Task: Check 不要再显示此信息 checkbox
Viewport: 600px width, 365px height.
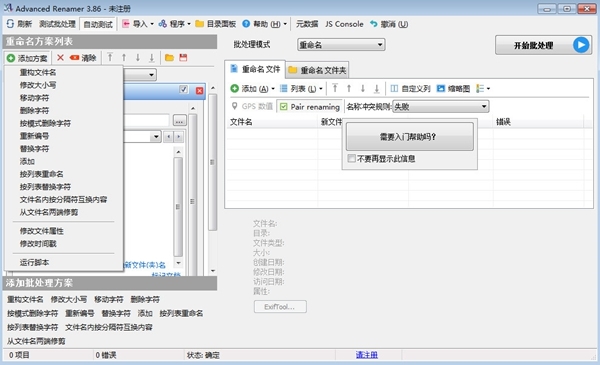Action: [x=351, y=158]
